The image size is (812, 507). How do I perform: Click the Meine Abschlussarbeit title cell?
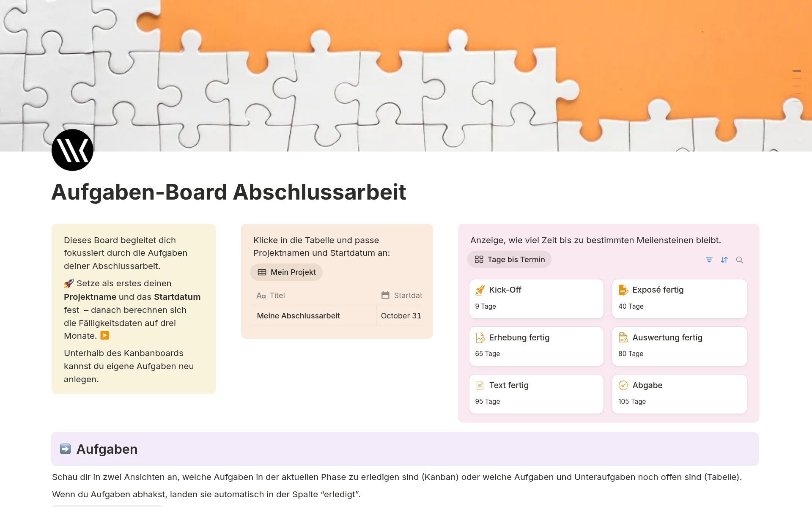(299, 316)
